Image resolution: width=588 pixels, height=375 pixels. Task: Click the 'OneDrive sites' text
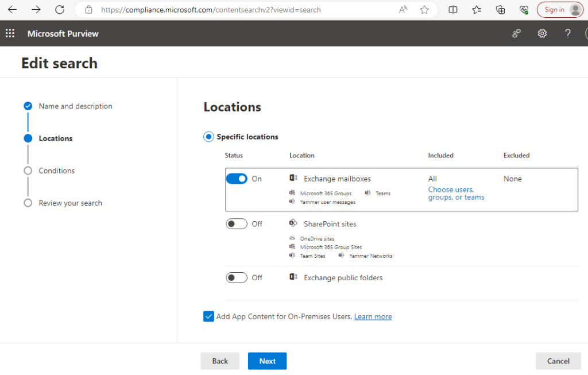click(317, 238)
